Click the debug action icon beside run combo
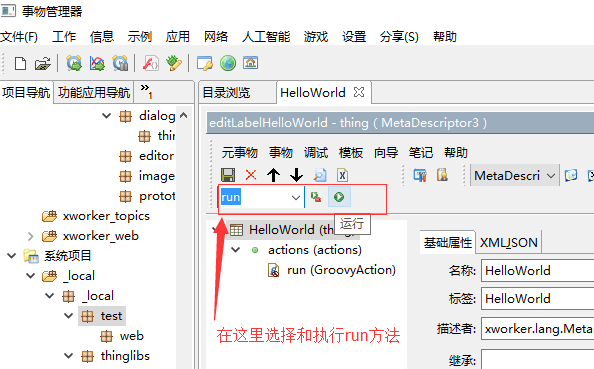Viewport: 594px width, 369px height. click(316, 197)
